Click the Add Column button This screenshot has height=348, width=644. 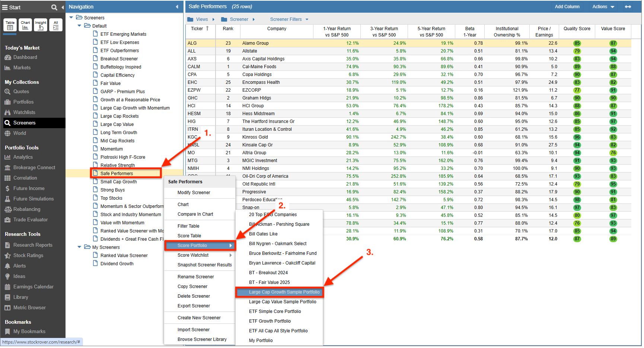click(x=567, y=7)
